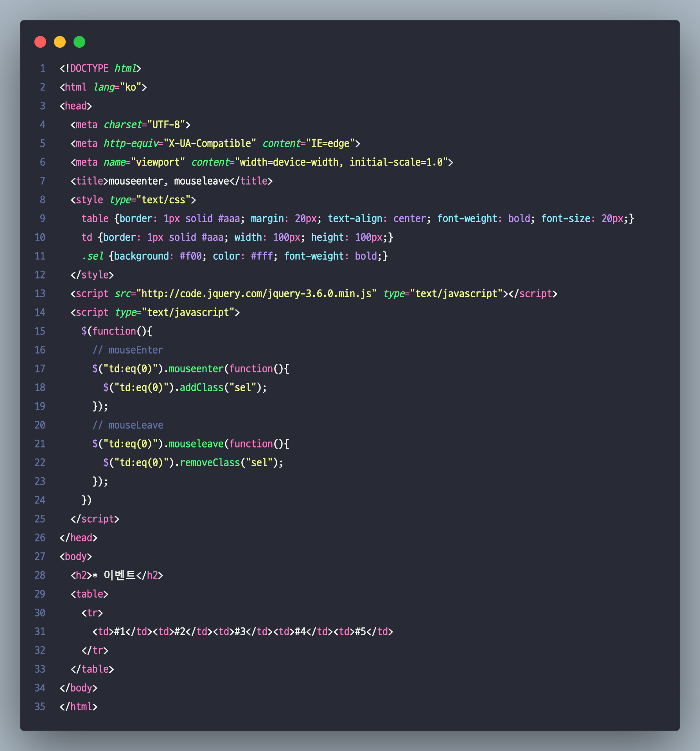Viewport: 700px width, 751px height.
Task: Click the red close window control
Action: pos(40,41)
